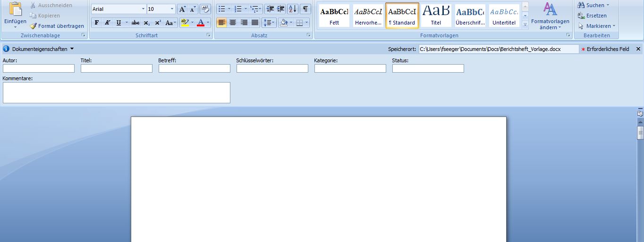Viewport: 644px width, 242px height.
Task: Select align left
Action: [222, 23]
